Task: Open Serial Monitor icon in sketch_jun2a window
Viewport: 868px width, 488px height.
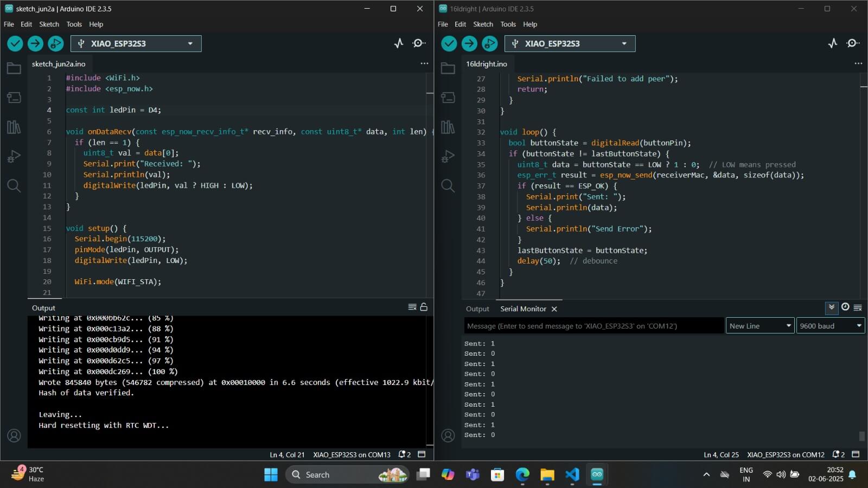Action: click(x=419, y=43)
